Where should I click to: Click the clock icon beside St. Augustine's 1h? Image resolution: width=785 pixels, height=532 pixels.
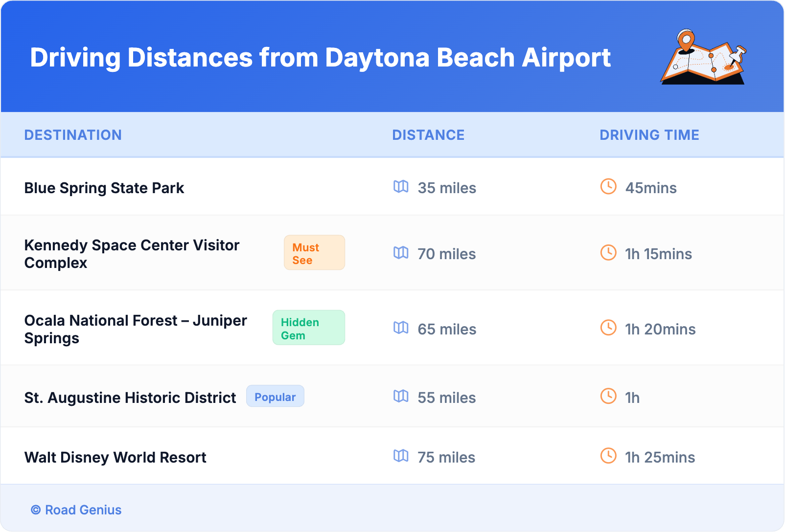[x=608, y=397]
